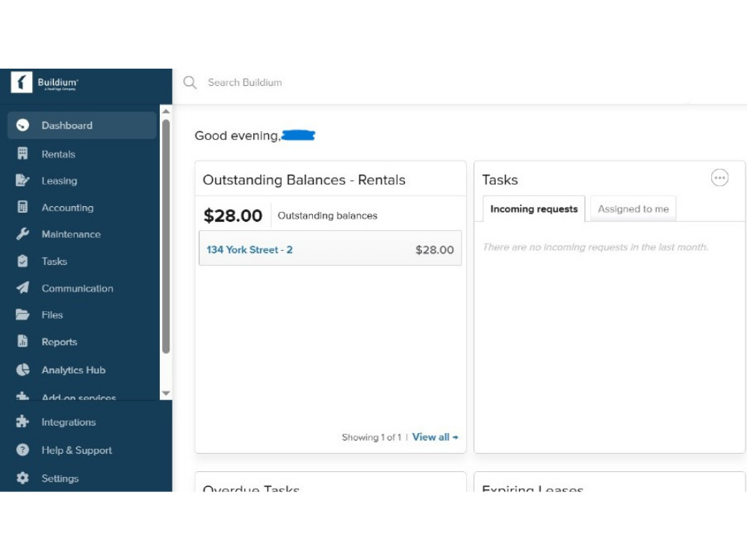Image resolution: width=747 pixels, height=560 pixels.
Task: Switch to the Incoming requests tab
Action: point(533,208)
